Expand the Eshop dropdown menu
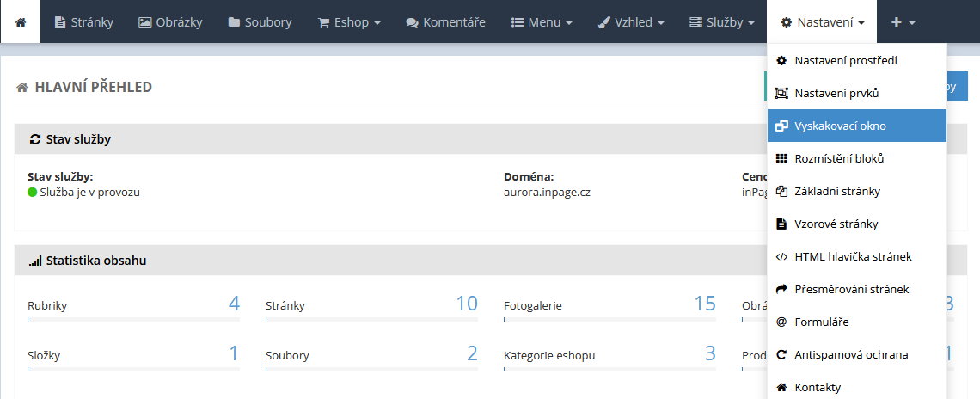This screenshot has height=399, width=980. click(349, 21)
